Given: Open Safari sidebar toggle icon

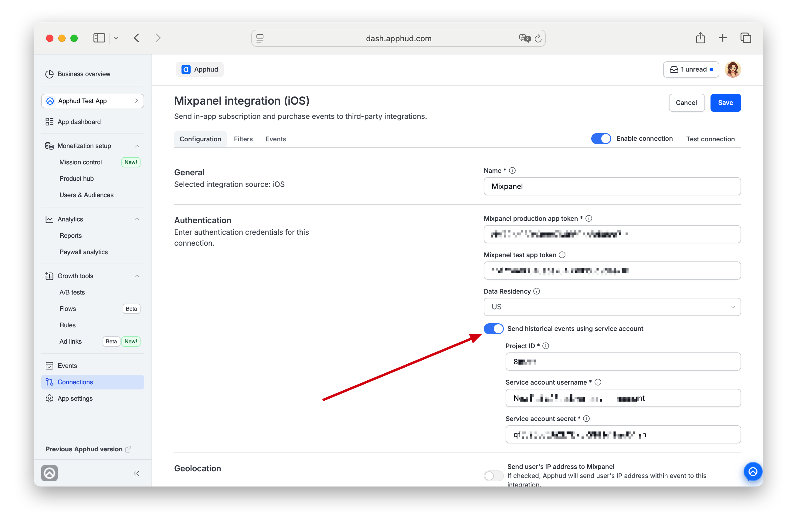Looking at the screenshot, I should coord(99,38).
